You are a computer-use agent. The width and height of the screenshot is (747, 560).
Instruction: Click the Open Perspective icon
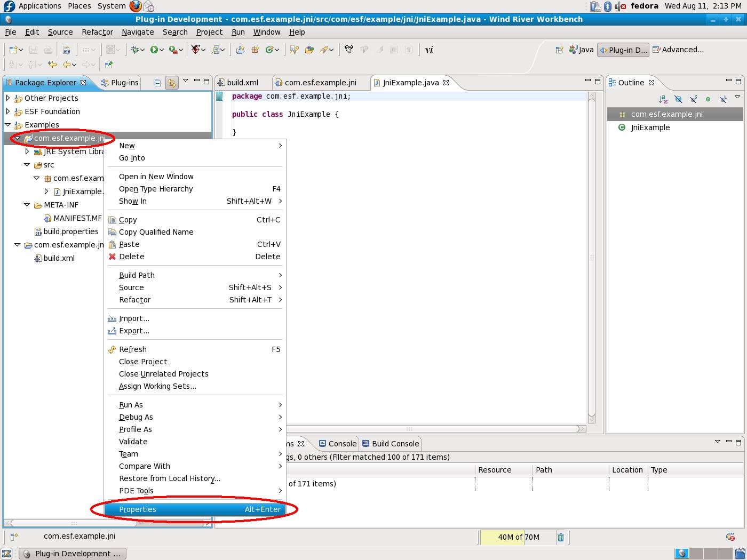[x=559, y=50]
